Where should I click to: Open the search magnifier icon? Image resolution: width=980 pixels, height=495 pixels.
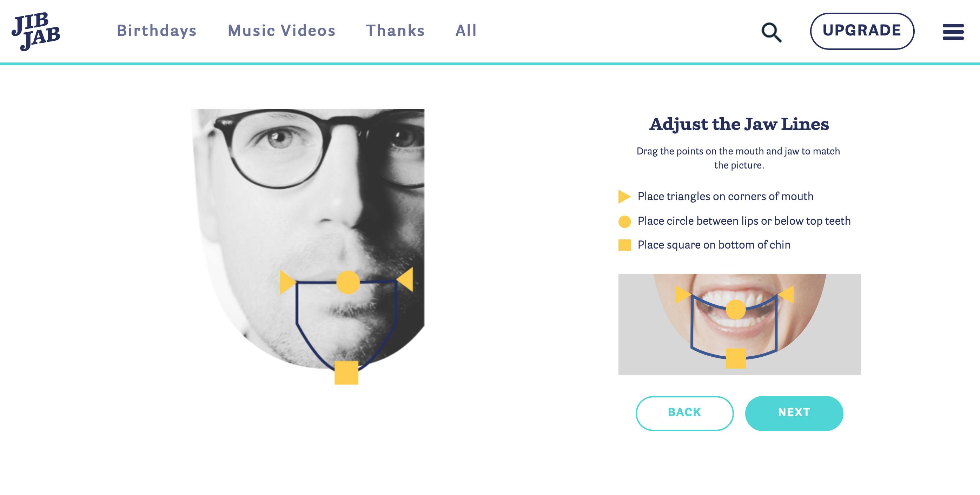[771, 32]
